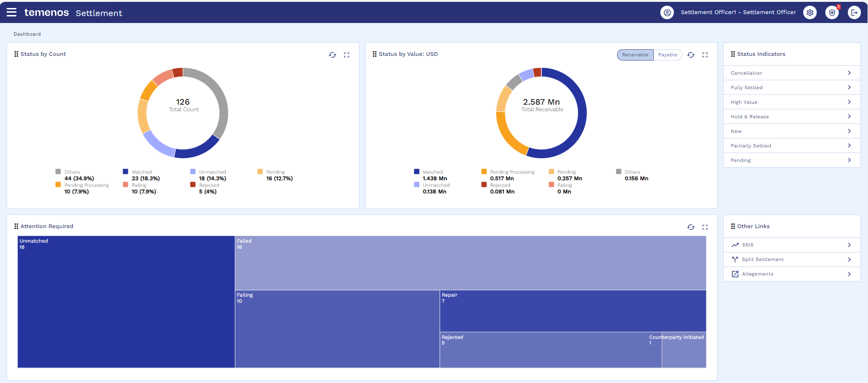Image resolution: width=868 pixels, height=383 pixels.
Task: Expand the Cancellation status indicator chevron
Action: [849, 73]
